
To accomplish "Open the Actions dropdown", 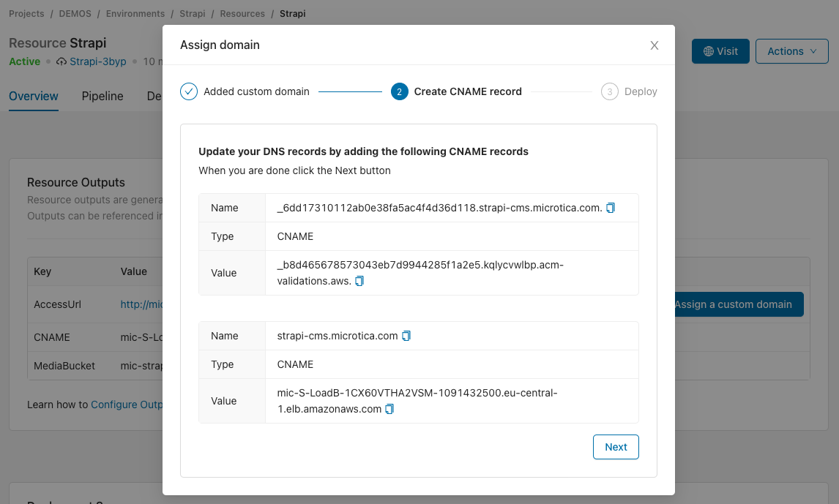I will (792, 51).
